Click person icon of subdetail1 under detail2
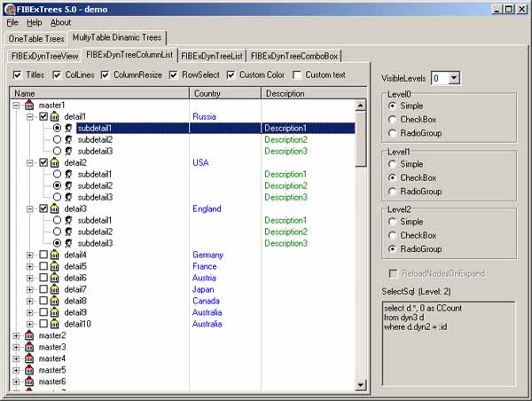532x401 pixels. (x=69, y=175)
